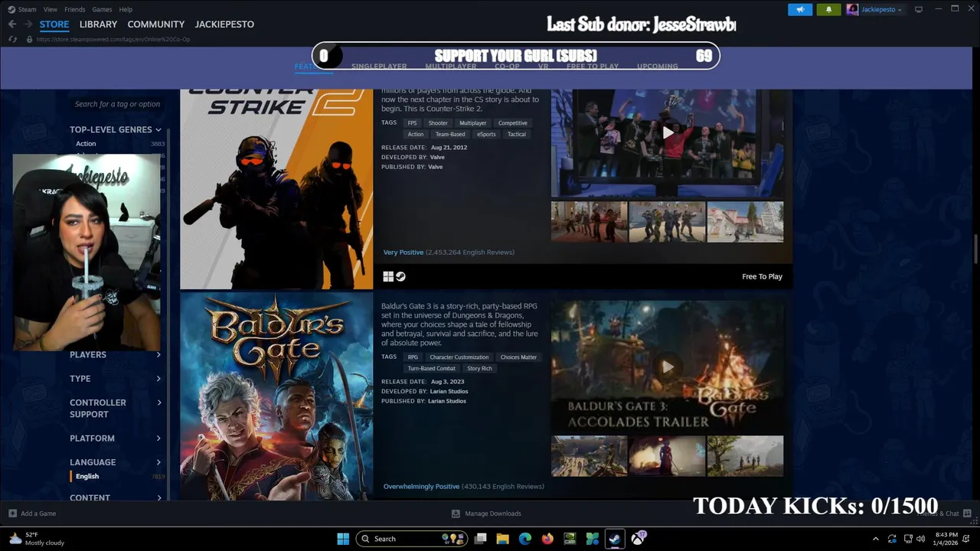
Task: Click the Steam forward navigation arrow
Action: pos(28,24)
